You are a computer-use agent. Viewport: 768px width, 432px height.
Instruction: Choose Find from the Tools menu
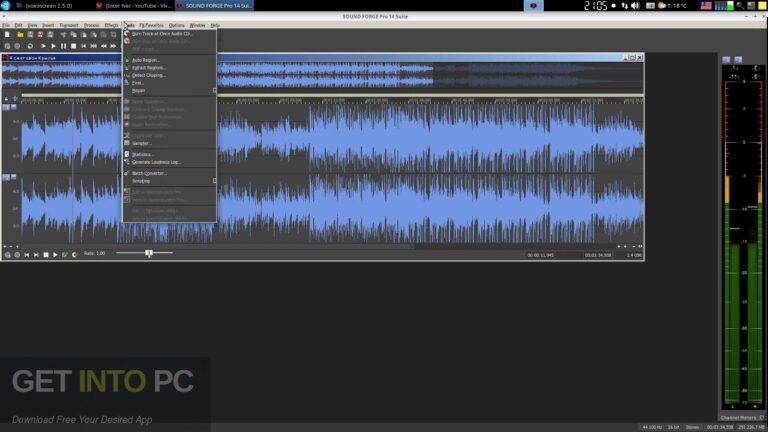169,83
